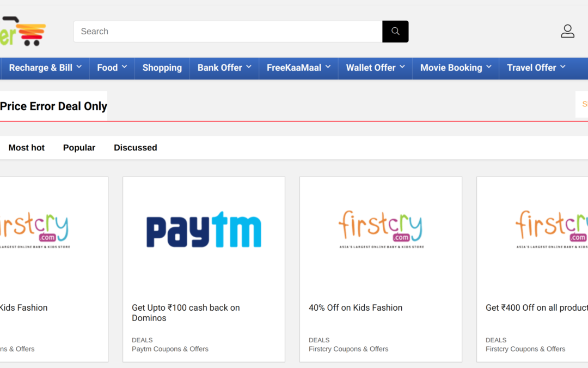Switch to the Most hot tab
This screenshot has height=368, width=588.
point(27,148)
